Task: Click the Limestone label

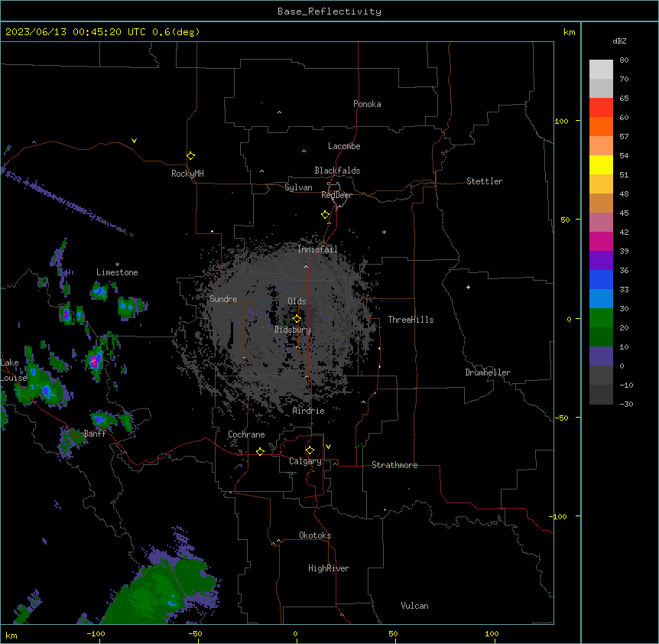Action: 117,272
